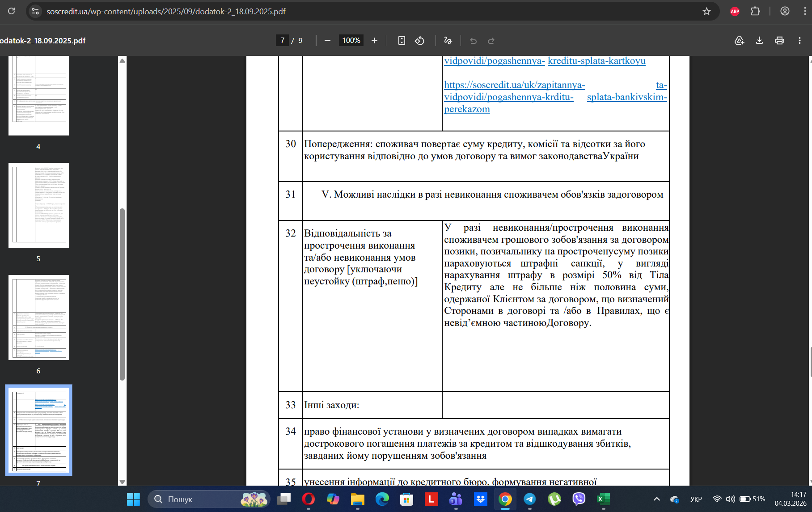Image resolution: width=812 pixels, height=512 pixels.
Task: Open Excel from the taskbar
Action: click(x=603, y=499)
